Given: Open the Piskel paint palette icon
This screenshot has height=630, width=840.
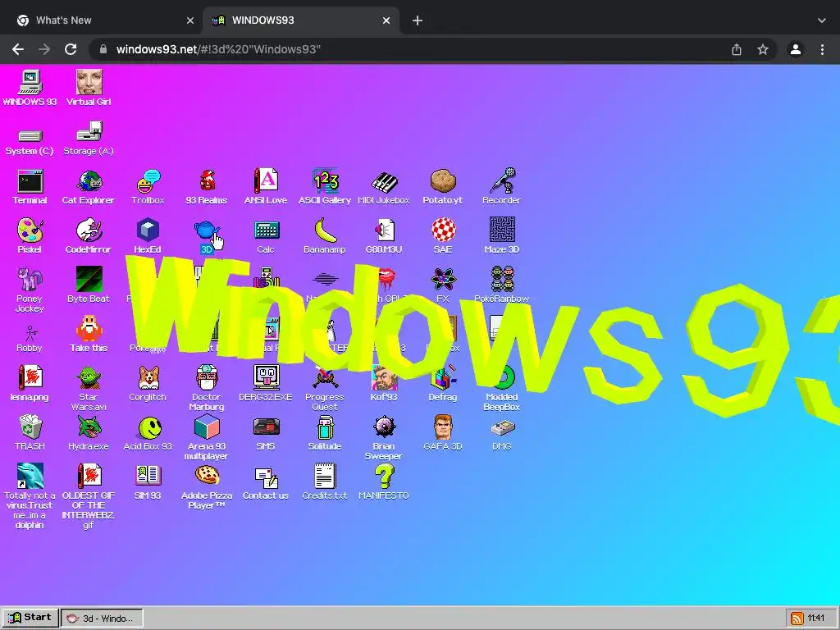Looking at the screenshot, I should tap(30, 231).
